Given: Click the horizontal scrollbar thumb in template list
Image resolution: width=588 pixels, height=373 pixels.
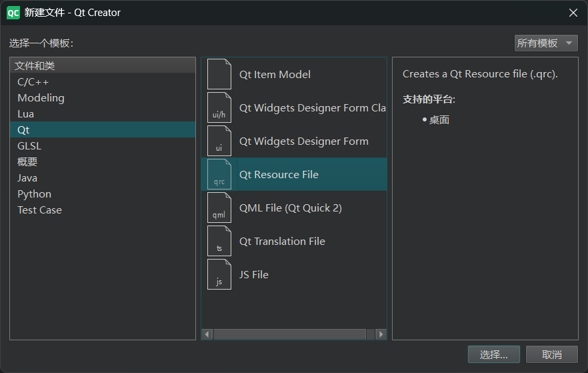Looking at the screenshot, I should 290,334.
